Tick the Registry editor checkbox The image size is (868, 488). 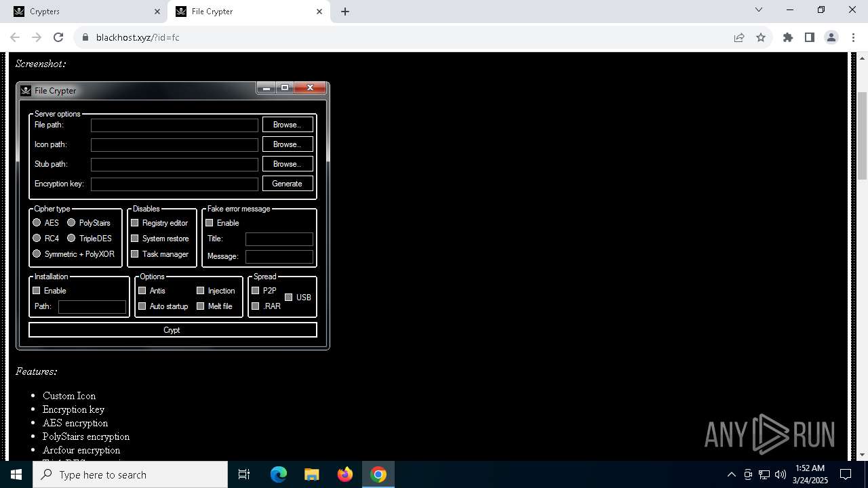(x=135, y=222)
